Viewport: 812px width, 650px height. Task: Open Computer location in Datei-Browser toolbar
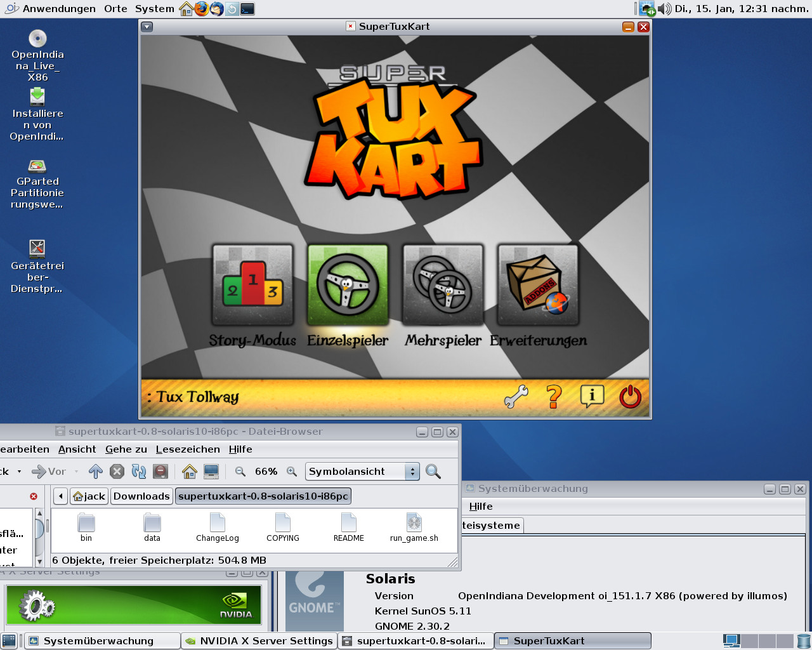(x=211, y=472)
